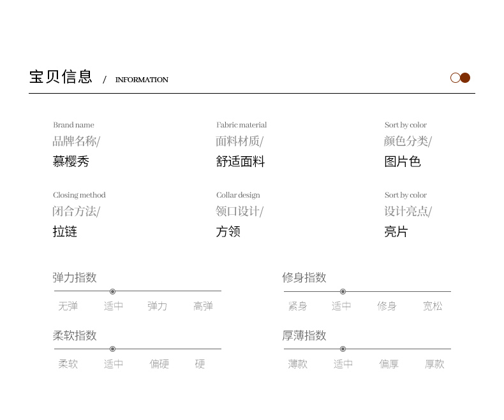Viewport: 504px width, 420px height.
Task: Click 适中 under 柔软指数
Action: click(x=114, y=364)
